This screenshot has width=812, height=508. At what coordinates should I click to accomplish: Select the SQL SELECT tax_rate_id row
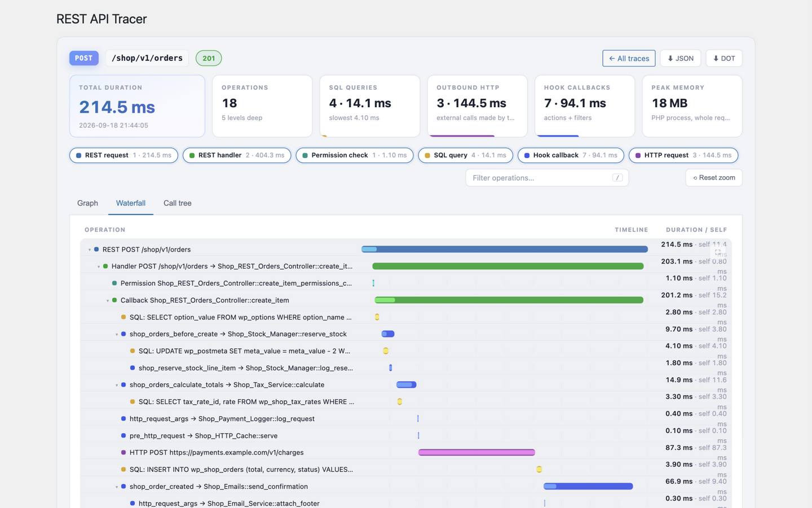405,402
